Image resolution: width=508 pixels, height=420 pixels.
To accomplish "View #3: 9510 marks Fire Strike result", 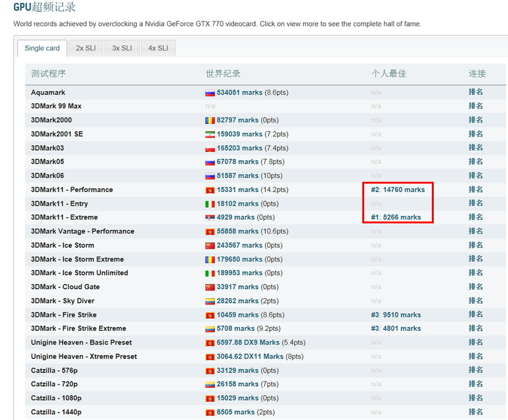I will pyautogui.click(x=396, y=315).
